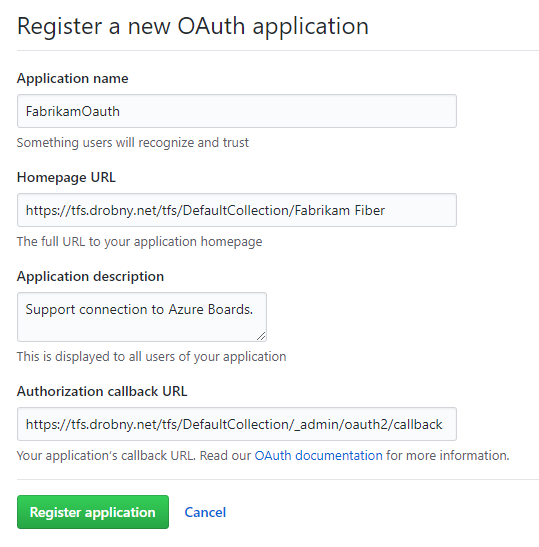This screenshot has height=547, width=539.
Task: Select the Application description textarea
Action: 142,317
